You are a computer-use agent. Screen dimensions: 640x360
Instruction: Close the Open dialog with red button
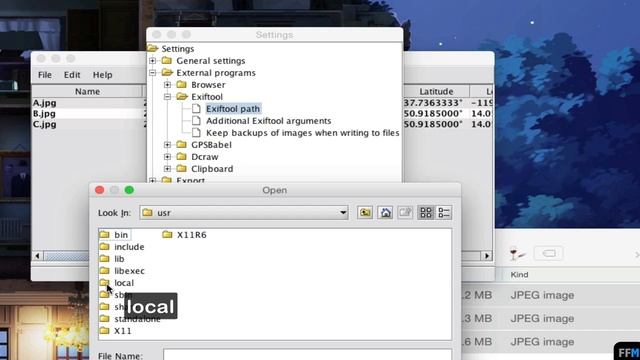pyautogui.click(x=100, y=190)
